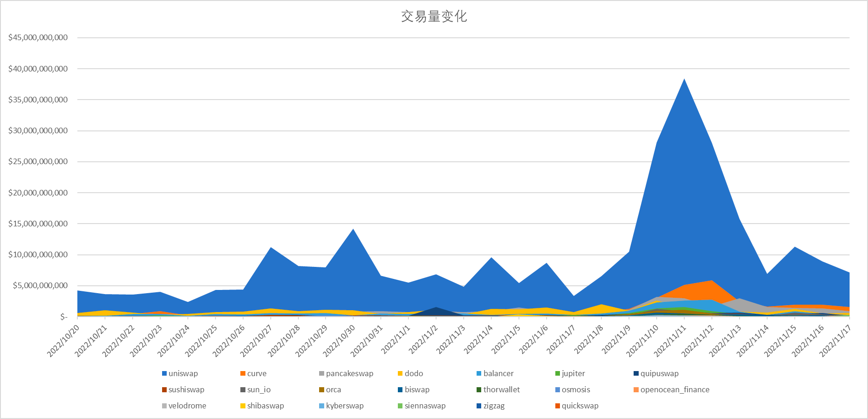868x419 pixels.
Task: Select the thorwallet legend entry
Action: (498, 389)
